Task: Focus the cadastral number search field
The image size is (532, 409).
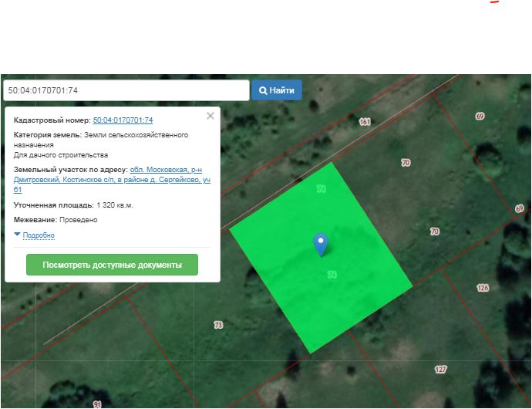Action: [126, 90]
